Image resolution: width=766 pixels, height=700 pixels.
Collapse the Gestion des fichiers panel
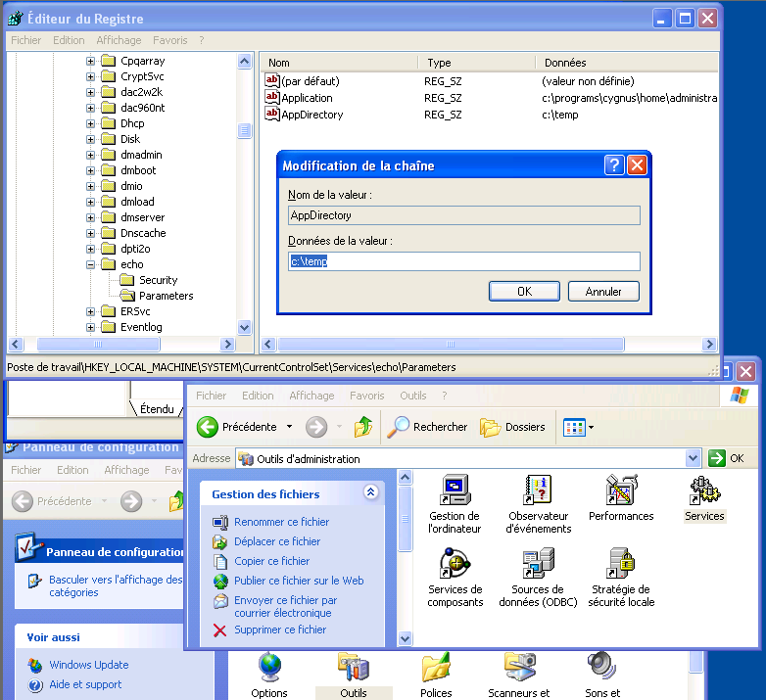371,492
